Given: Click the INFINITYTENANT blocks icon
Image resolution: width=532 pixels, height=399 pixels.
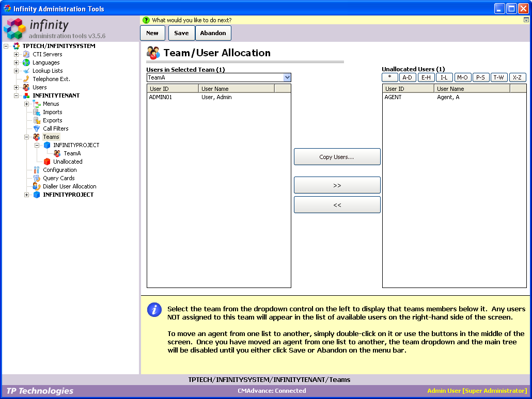Looking at the screenshot, I should [26, 95].
